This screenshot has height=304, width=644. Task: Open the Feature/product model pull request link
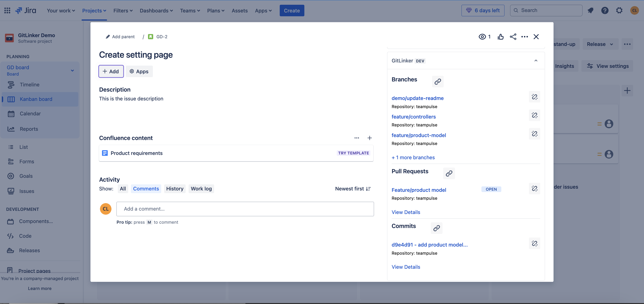(419, 190)
